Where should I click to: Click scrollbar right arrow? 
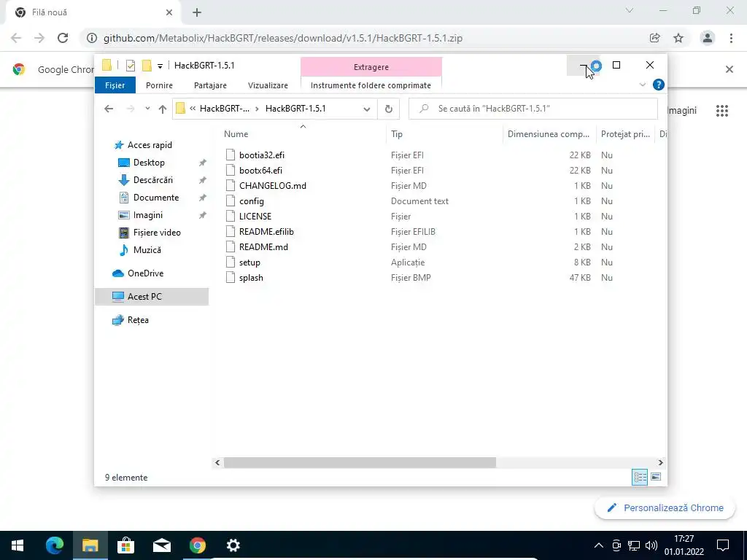[x=660, y=462]
